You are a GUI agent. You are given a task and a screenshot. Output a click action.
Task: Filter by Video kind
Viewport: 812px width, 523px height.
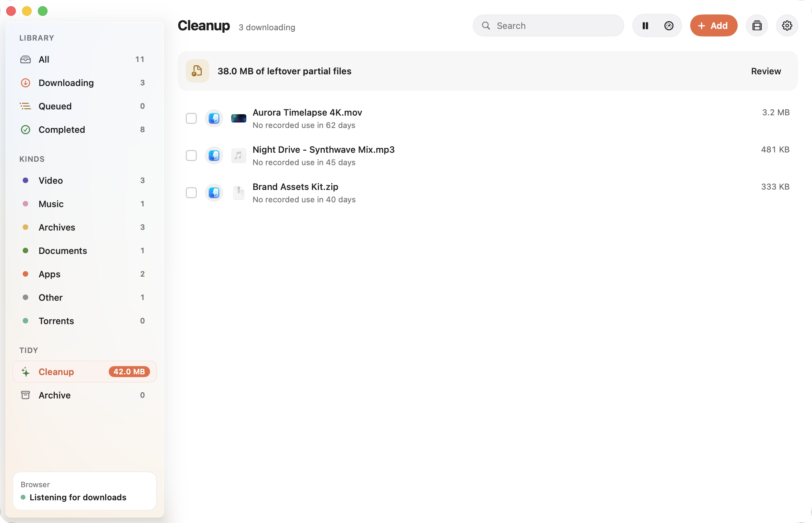click(x=85, y=181)
